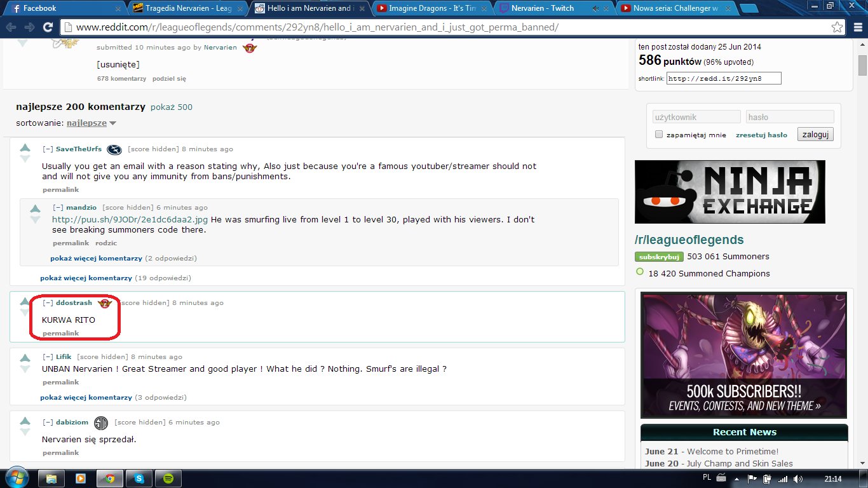The height and width of the screenshot is (488, 868).
Task: Open the SaveTheUrfs user profile
Action: click(79, 149)
